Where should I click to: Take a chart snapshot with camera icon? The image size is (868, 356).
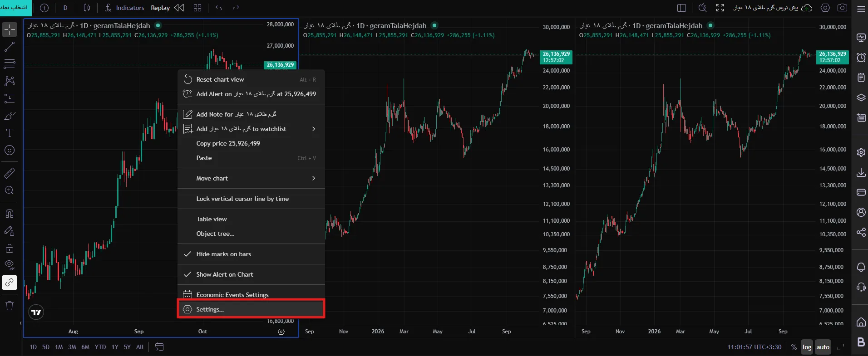point(842,8)
